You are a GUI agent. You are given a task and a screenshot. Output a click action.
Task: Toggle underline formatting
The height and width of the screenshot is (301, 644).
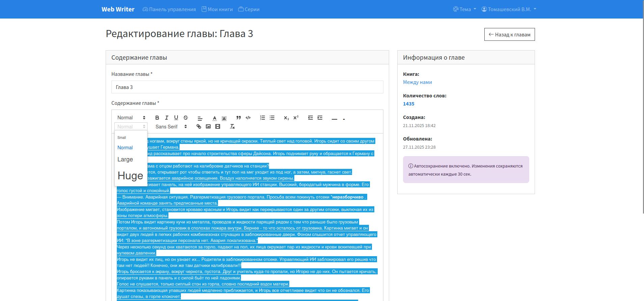pyautogui.click(x=176, y=118)
